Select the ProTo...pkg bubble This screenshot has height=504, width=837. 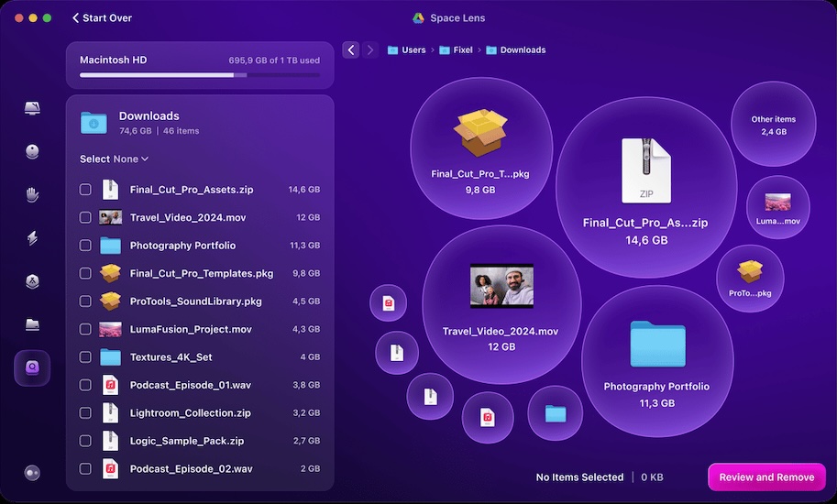[750, 279]
